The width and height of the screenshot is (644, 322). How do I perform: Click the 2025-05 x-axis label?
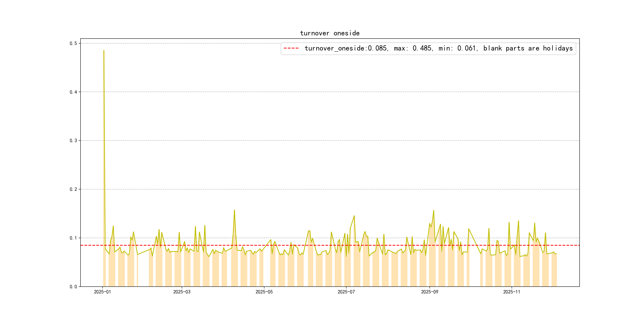[x=264, y=292]
